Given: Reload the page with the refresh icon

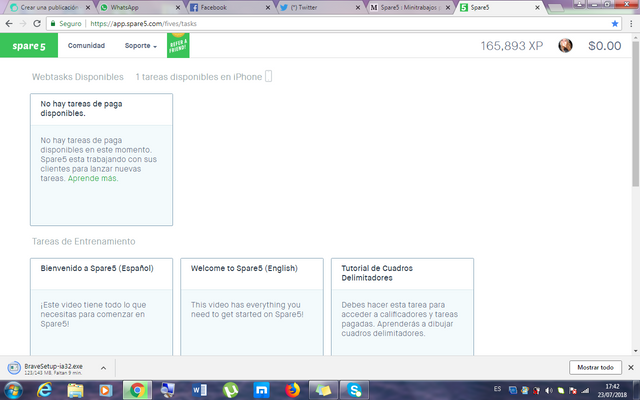Looking at the screenshot, I should [x=37, y=24].
